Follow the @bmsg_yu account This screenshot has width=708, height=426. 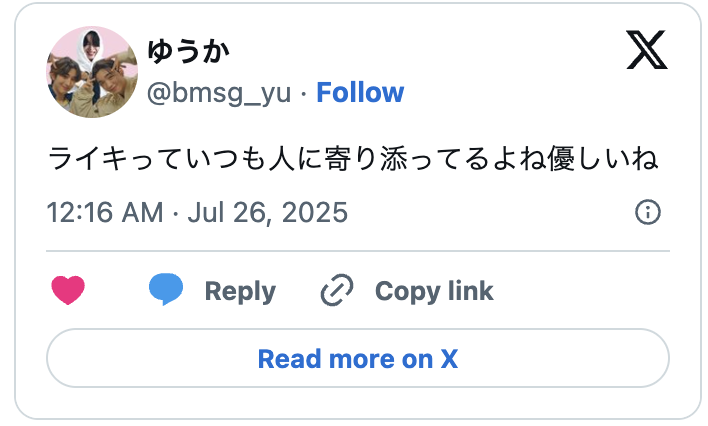[x=360, y=93]
